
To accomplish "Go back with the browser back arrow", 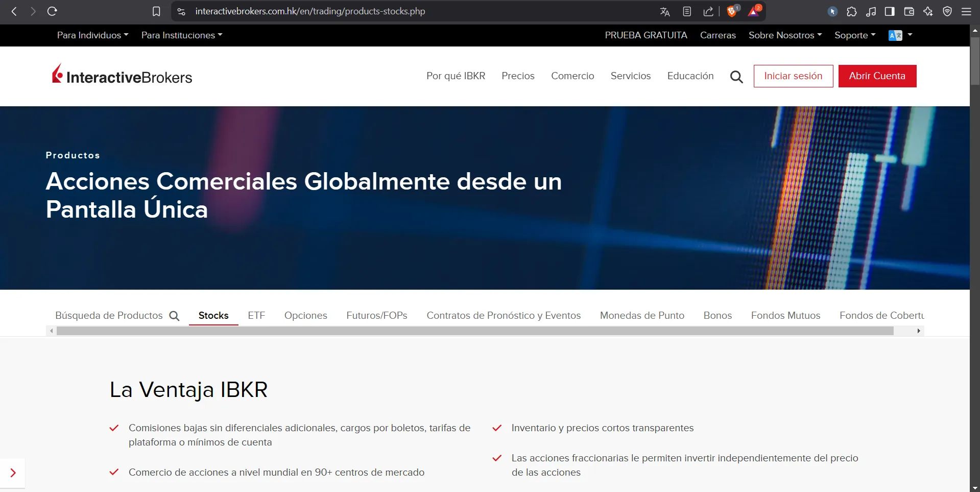I will 14,11.
